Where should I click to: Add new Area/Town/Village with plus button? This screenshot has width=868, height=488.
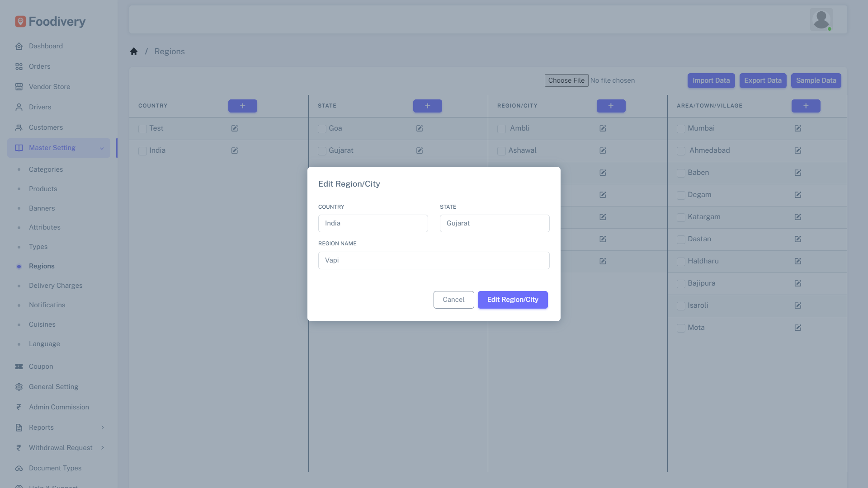806,106
